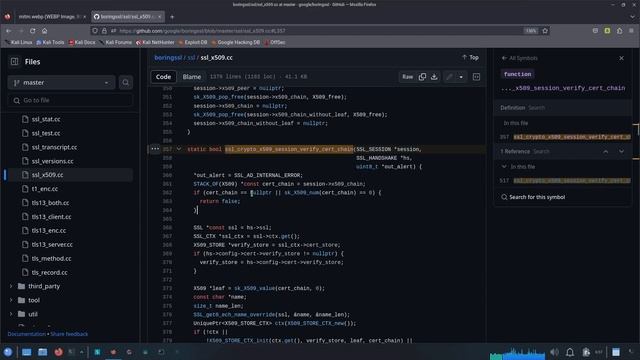Bookmark this page star icon
The height and width of the screenshot is (360, 640).
tap(545, 31)
